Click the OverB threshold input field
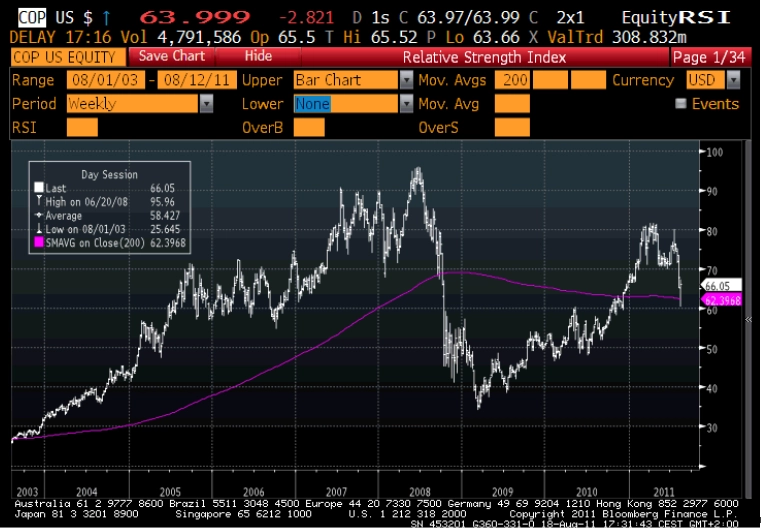761x529 pixels. (309, 128)
